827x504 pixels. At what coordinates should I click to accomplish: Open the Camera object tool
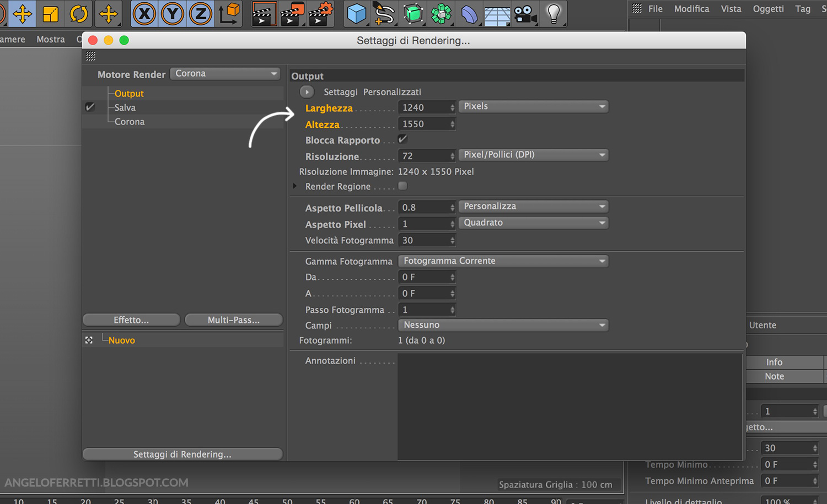tap(525, 14)
